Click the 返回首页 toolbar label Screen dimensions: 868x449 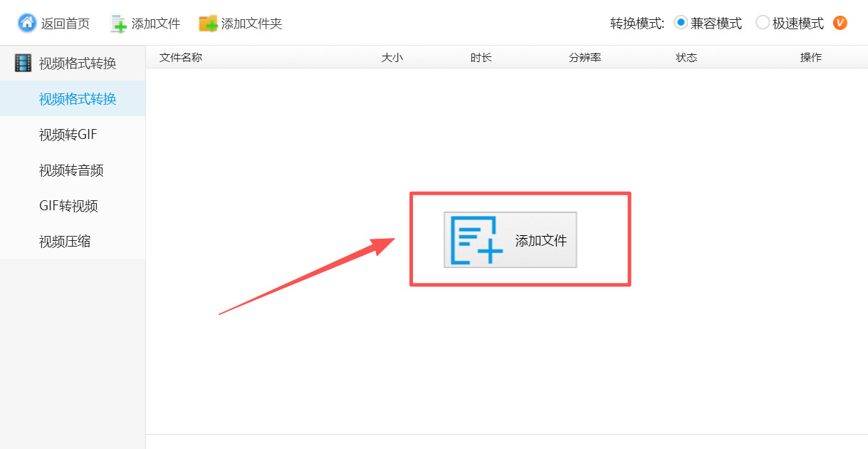pyautogui.click(x=66, y=24)
